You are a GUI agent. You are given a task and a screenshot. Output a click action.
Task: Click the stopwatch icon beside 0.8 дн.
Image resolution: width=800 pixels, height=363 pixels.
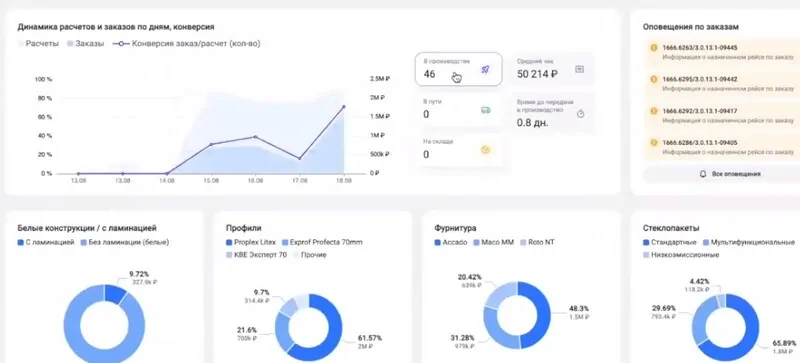(581, 114)
